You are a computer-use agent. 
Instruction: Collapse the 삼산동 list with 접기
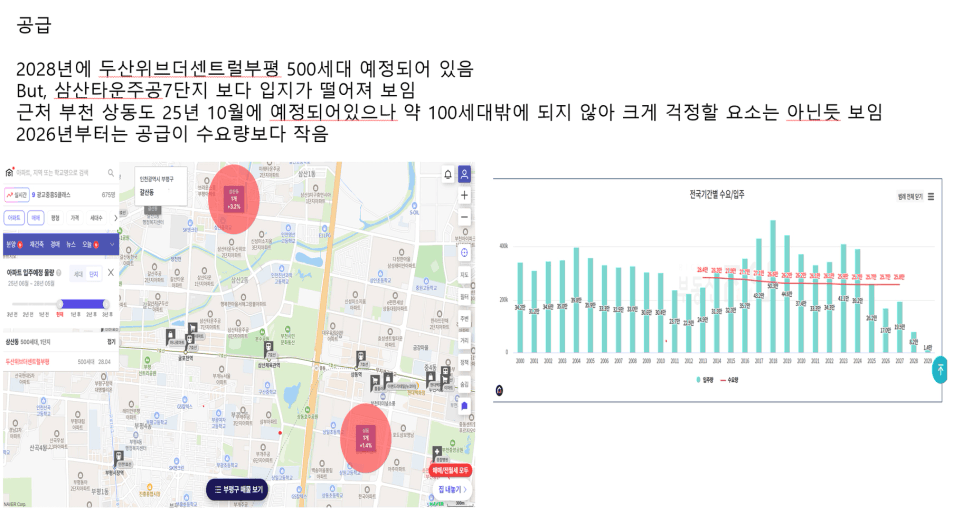[111, 342]
